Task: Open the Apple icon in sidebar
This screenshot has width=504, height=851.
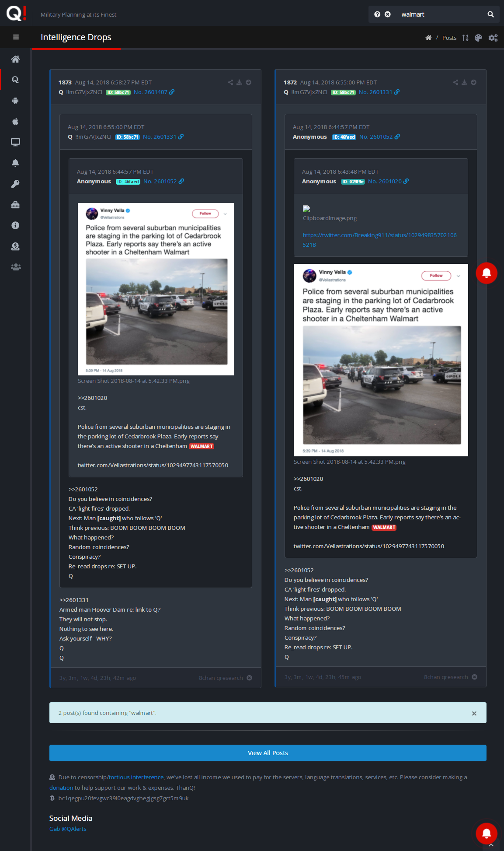Action: pyautogui.click(x=15, y=121)
